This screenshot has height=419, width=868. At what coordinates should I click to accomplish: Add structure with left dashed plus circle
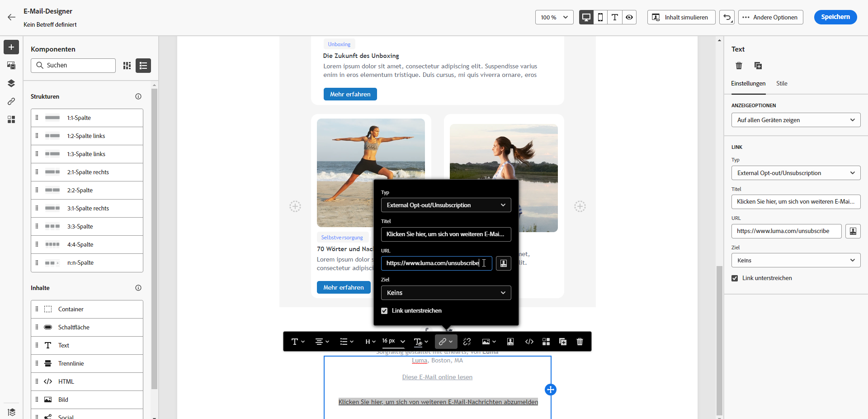[295, 206]
